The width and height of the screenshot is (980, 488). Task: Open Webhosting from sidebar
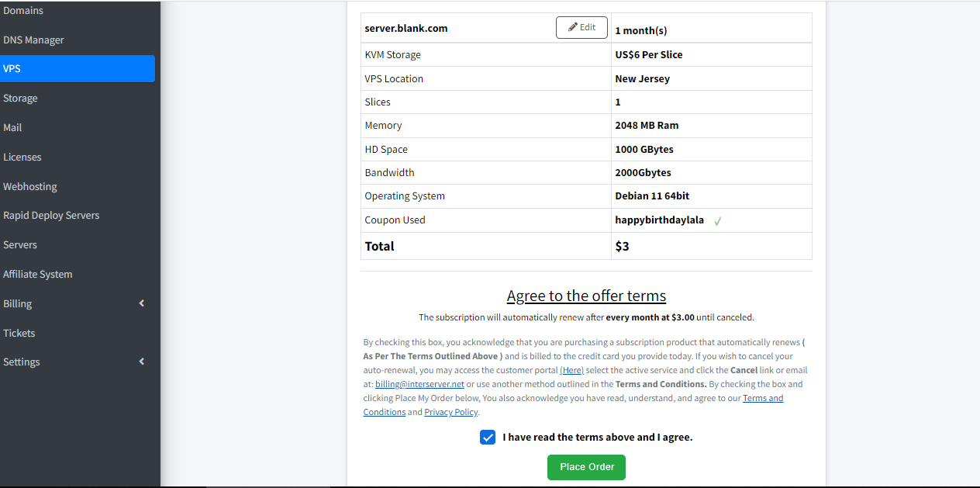tap(30, 186)
